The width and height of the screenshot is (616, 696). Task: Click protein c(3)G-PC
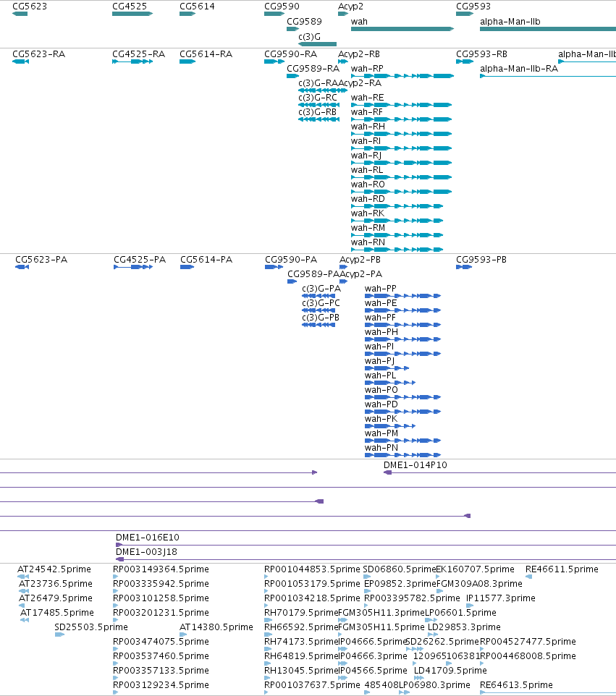point(321,302)
